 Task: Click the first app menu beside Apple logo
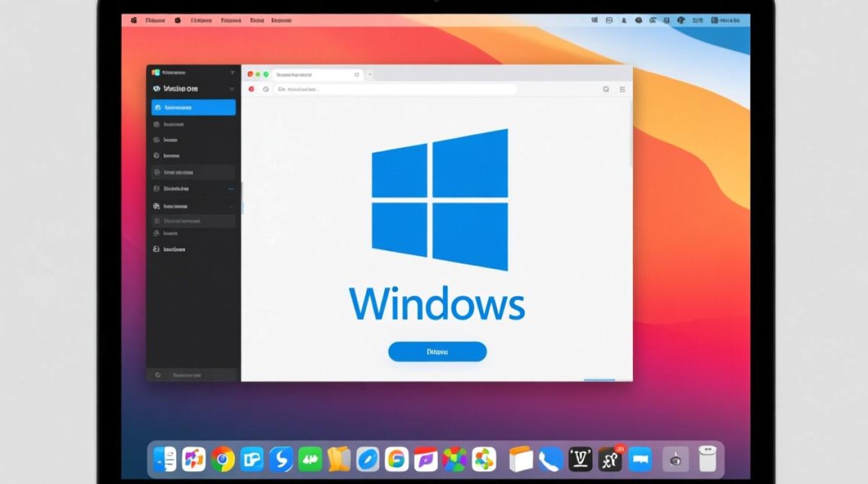pyautogui.click(x=156, y=21)
